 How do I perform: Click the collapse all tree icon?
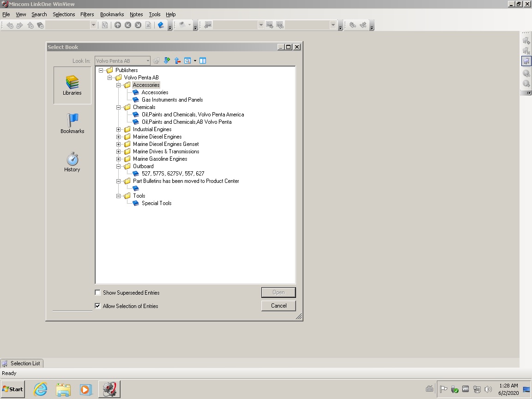click(x=177, y=60)
